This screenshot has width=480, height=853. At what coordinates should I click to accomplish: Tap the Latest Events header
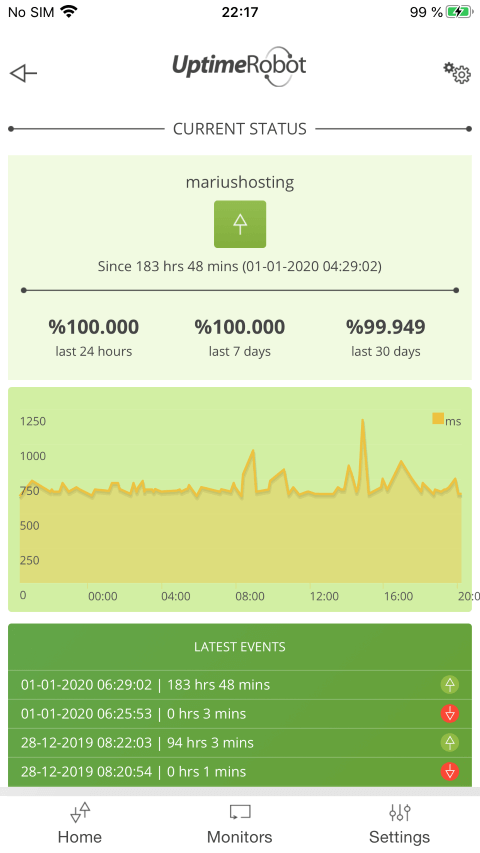point(240,647)
